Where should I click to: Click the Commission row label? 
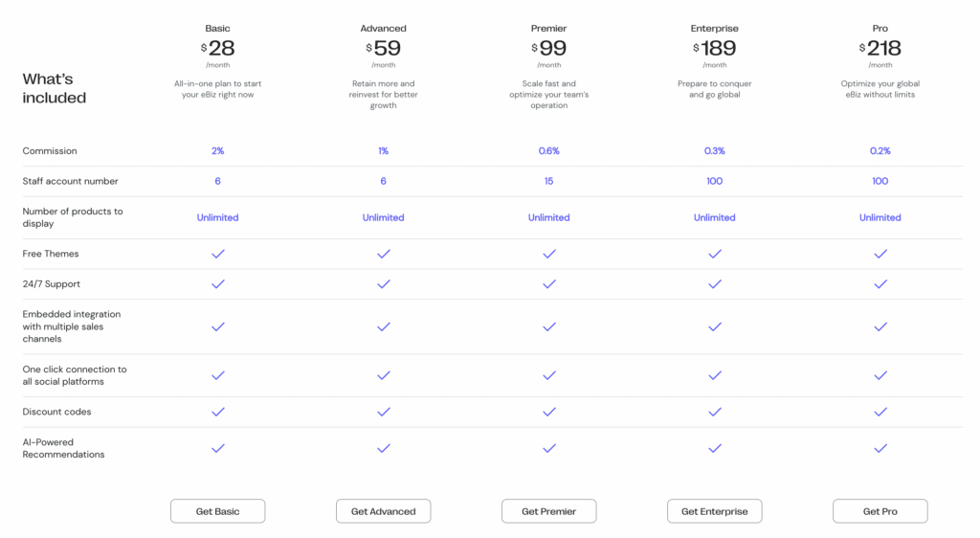[50, 150]
